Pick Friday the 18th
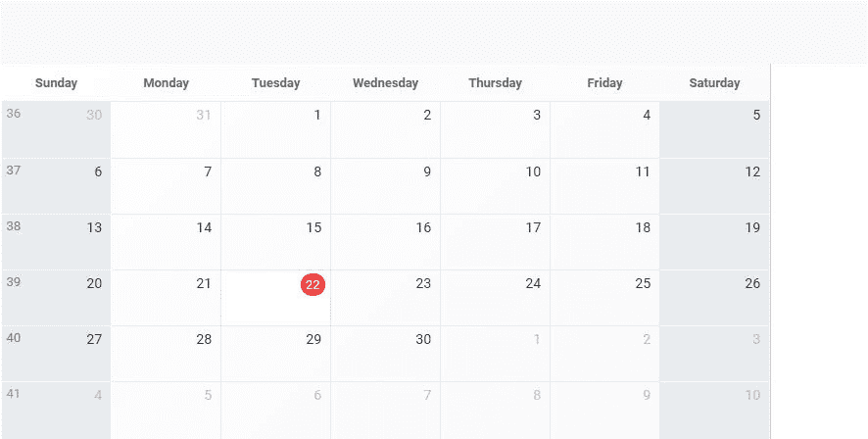Screen dimensions: 868x439 [x=643, y=228]
